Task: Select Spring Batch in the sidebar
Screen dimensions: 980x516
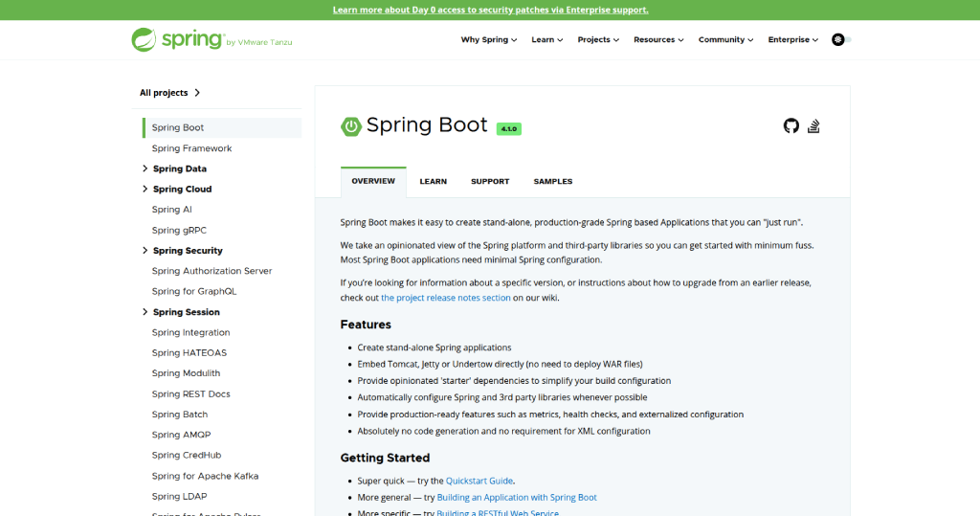Action: [x=179, y=415]
